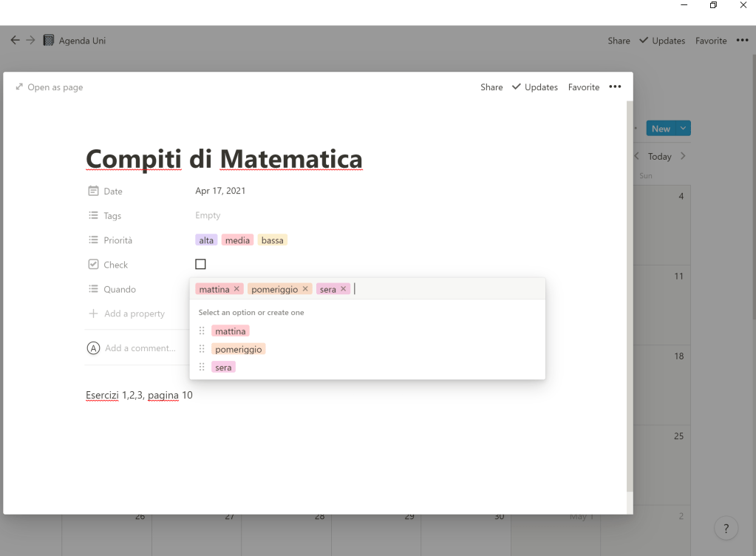The width and height of the screenshot is (756, 556).
Task: Click the forward navigation arrow
Action: click(x=30, y=41)
